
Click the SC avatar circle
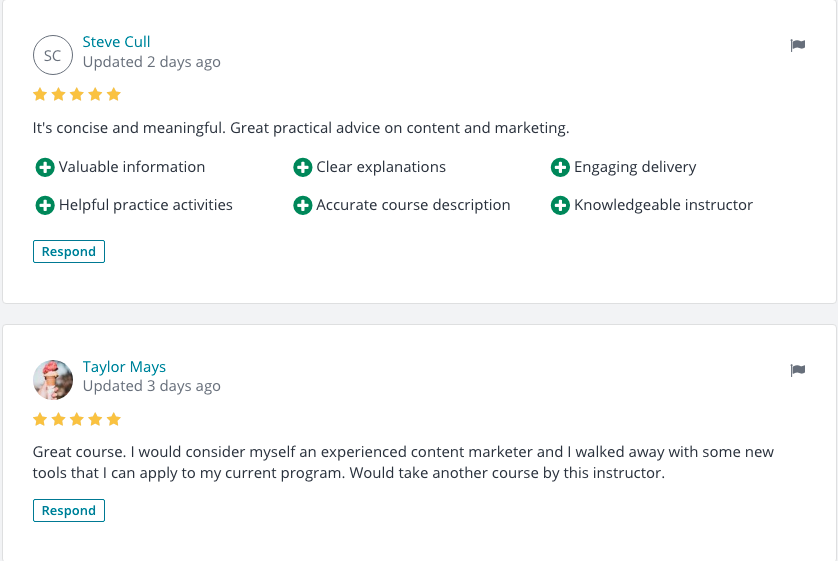pos(52,55)
